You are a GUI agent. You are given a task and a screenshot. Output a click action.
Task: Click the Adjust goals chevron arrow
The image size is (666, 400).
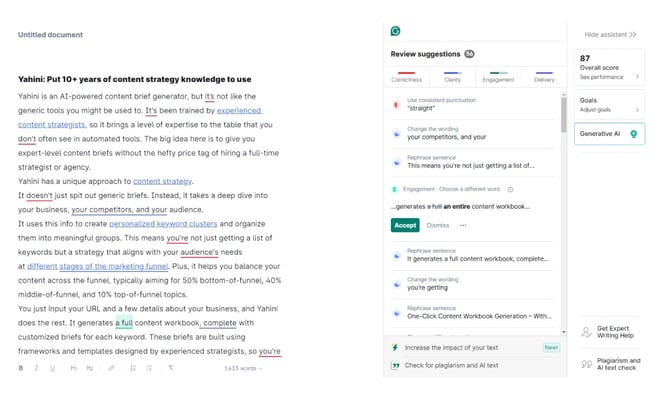pos(637,110)
